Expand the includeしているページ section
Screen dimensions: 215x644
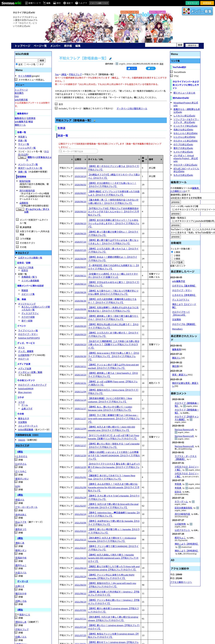pyautogui.click(x=56, y=108)
